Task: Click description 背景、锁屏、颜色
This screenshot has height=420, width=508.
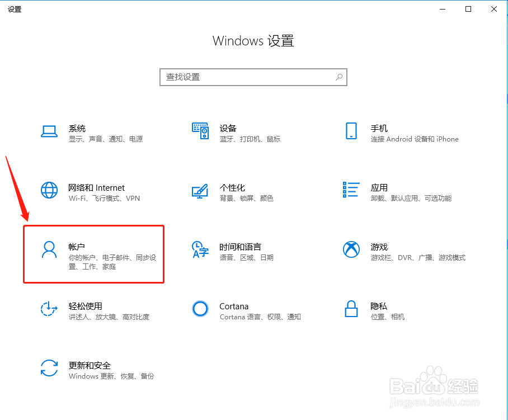Action: click(x=247, y=199)
